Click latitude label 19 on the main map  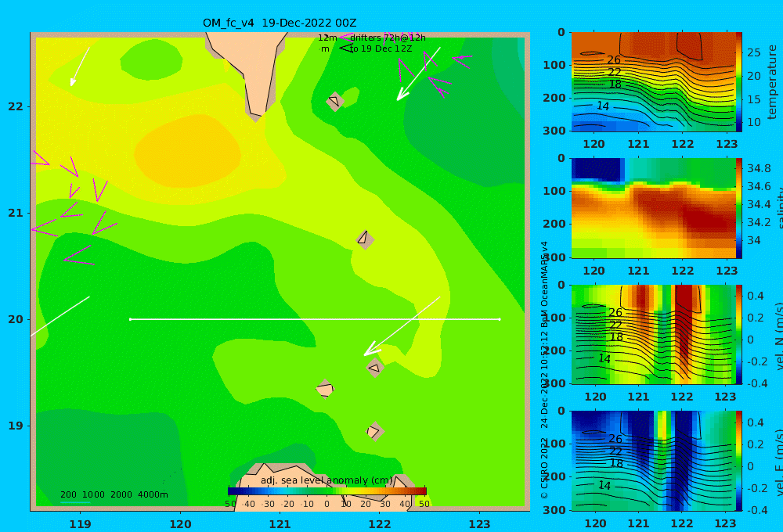click(16, 426)
